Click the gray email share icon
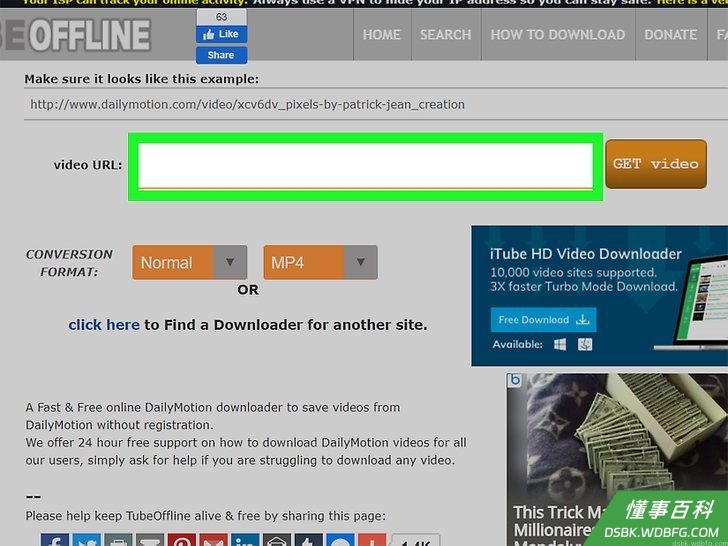 point(150,540)
